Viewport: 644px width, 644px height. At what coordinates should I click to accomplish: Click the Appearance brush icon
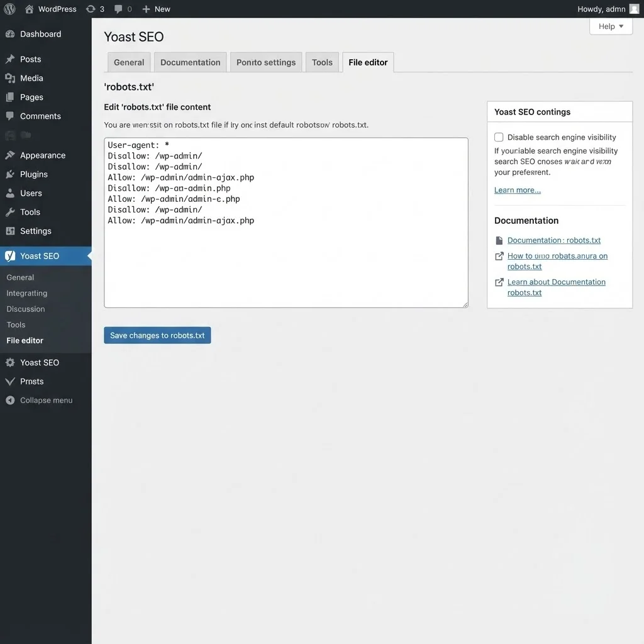tap(10, 155)
